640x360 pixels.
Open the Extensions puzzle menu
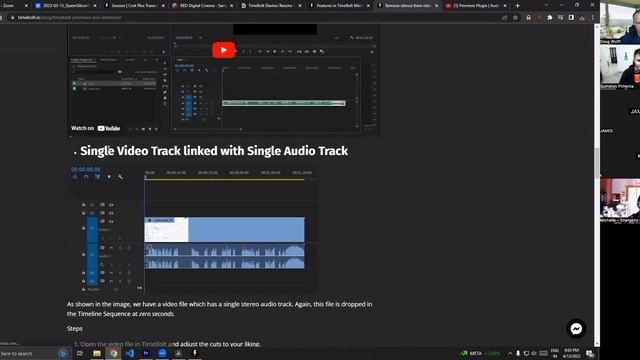click(x=550, y=18)
